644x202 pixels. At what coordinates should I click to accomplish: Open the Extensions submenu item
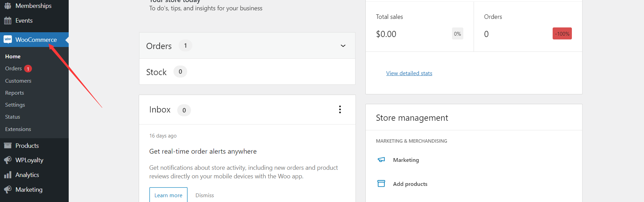pos(18,129)
